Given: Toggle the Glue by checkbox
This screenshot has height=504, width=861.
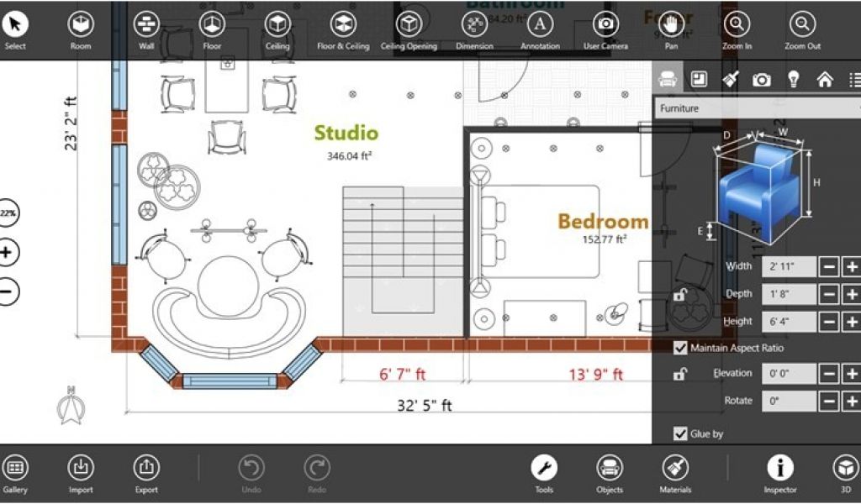Looking at the screenshot, I should click(x=680, y=433).
